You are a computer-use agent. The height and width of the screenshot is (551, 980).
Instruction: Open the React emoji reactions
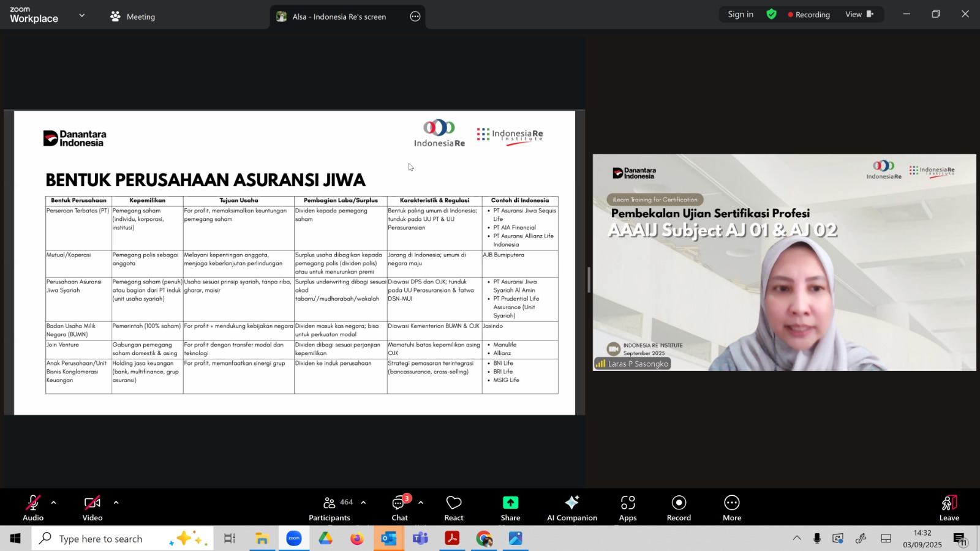tap(453, 508)
